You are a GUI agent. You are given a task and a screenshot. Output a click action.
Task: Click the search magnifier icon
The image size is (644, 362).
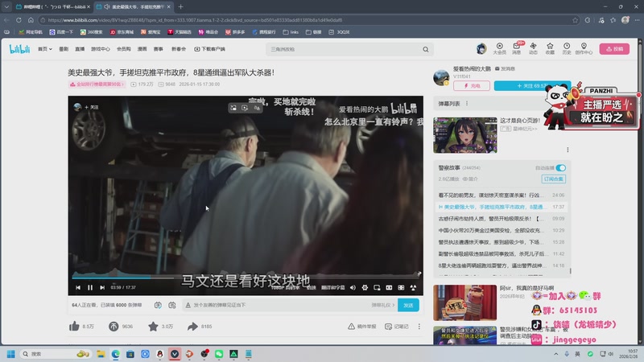point(426,49)
